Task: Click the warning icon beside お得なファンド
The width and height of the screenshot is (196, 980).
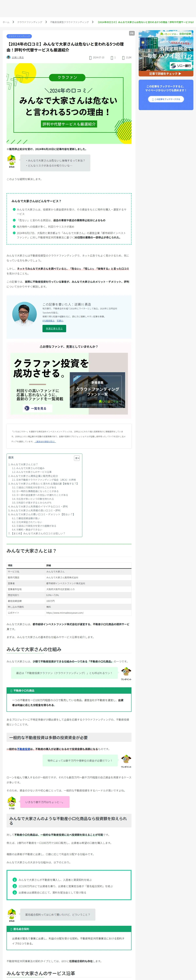Action: tap(41, 347)
